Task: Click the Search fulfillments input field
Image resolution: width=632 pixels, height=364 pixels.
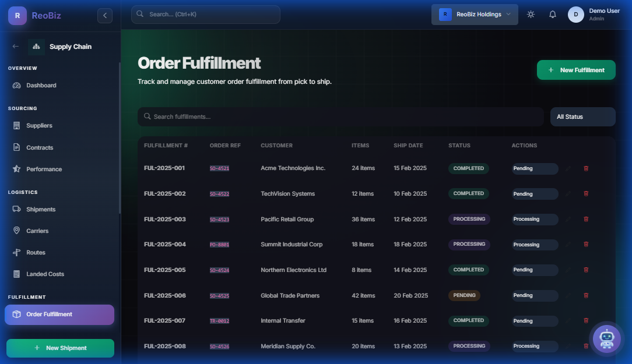Action: [x=340, y=116]
